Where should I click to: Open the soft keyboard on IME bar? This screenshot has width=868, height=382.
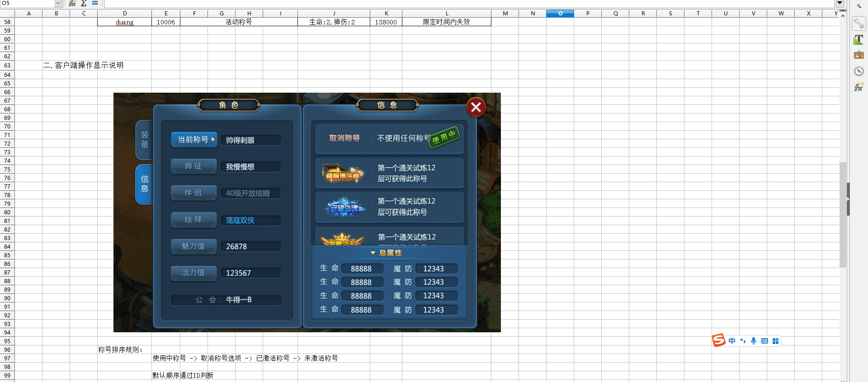764,341
